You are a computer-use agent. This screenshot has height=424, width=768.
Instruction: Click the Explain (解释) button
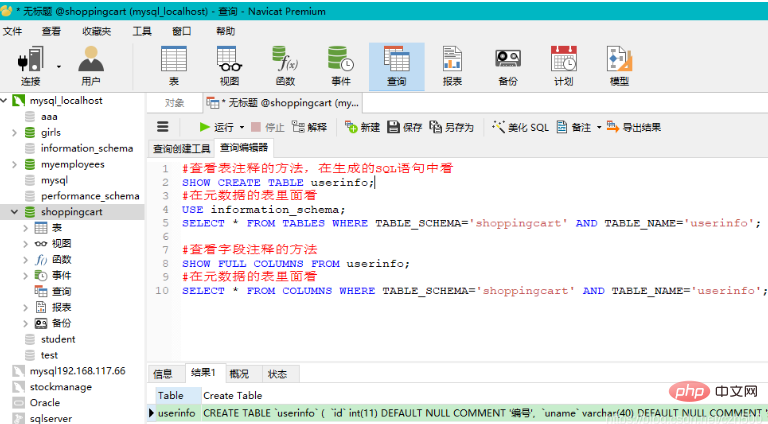(x=310, y=127)
